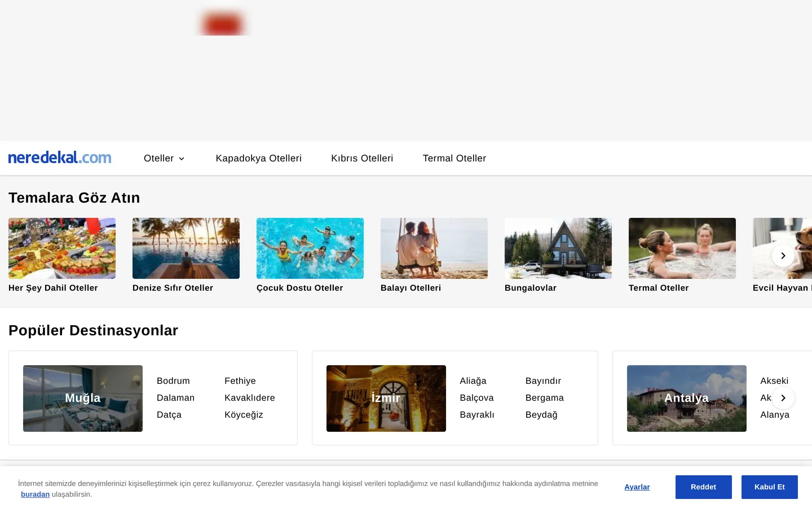Open the Fethiye destination link

coord(240,381)
